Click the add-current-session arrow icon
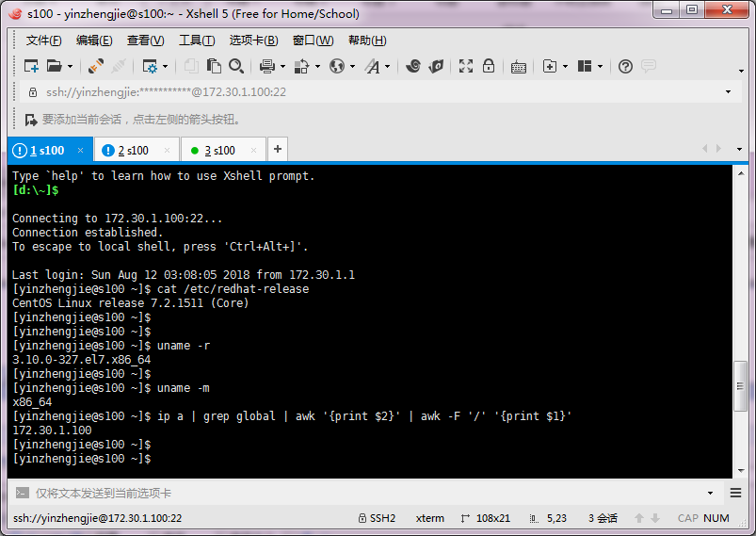The height and width of the screenshot is (536, 756). point(31,120)
